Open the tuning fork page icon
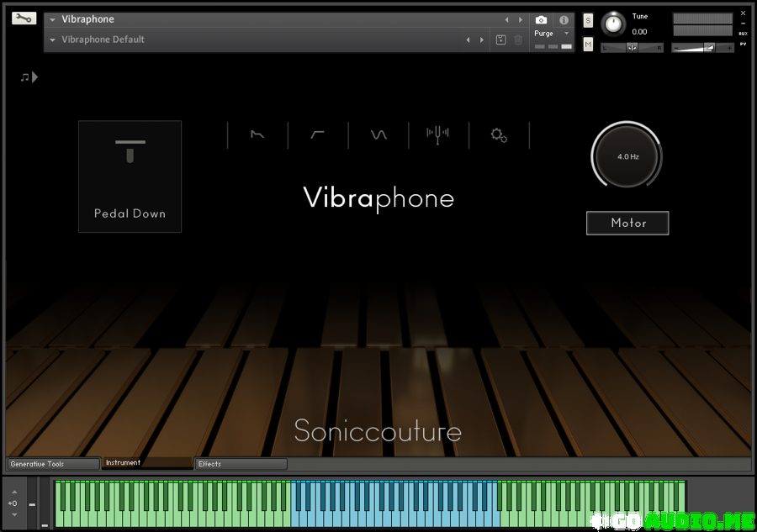The image size is (757, 532). (x=437, y=134)
